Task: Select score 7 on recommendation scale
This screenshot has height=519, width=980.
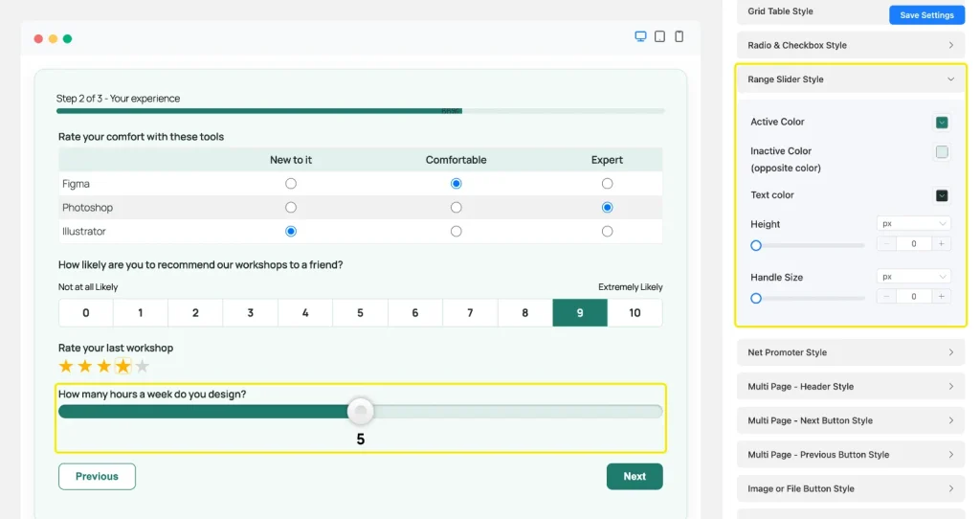Action: (470, 313)
